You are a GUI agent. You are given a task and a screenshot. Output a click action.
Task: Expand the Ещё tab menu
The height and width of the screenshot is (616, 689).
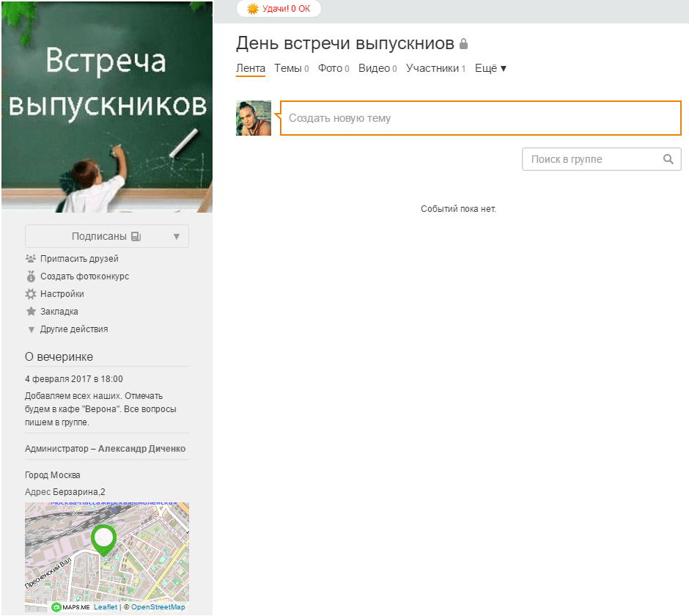(490, 68)
